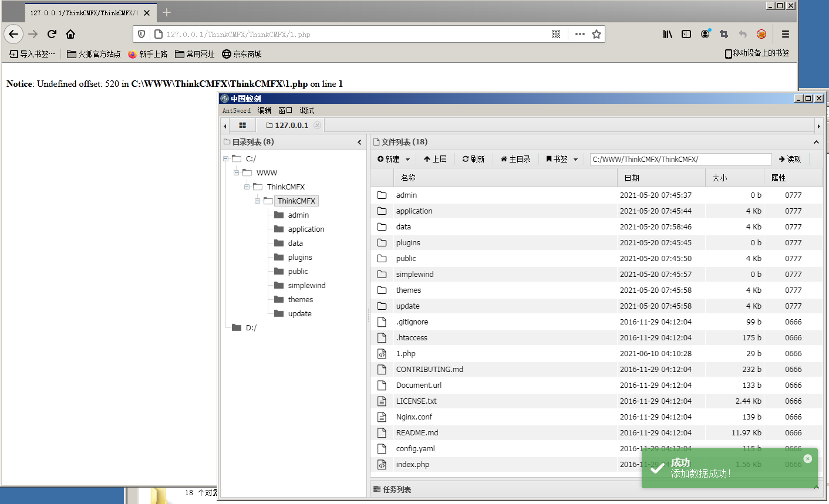The width and height of the screenshot is (829, 504).
Task: Click the file path input field
Action: tap(680, 159)
